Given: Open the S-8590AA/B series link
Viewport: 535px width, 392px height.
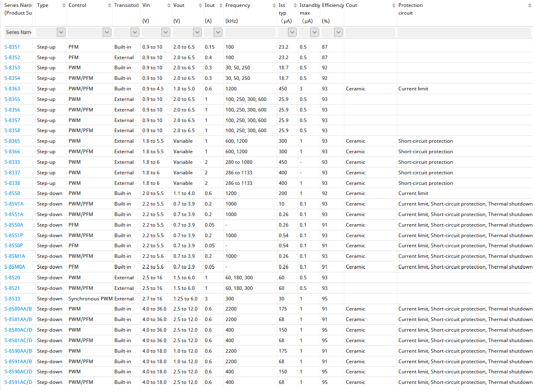Looking at the screenshot, I should pos(18,351).
